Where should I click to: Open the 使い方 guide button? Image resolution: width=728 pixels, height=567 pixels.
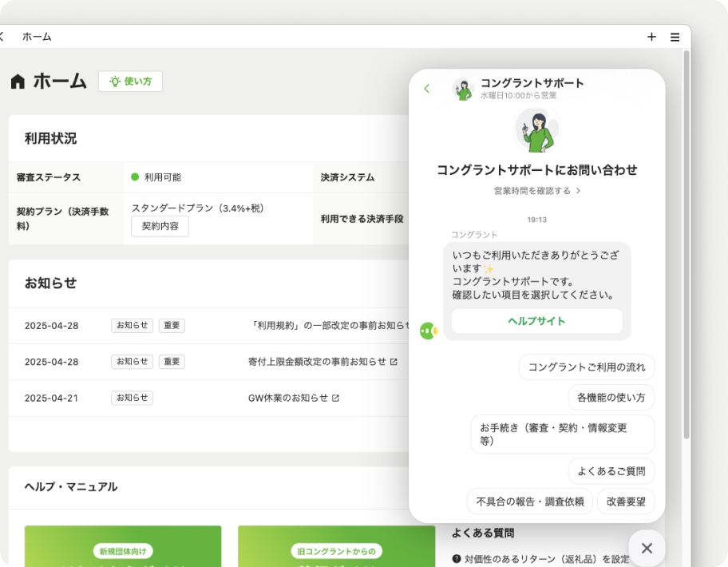tap(130, 81)
